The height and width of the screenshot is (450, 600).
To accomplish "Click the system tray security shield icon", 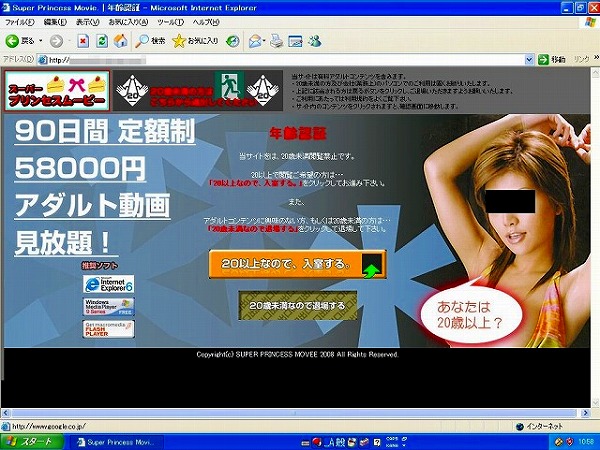I will point(570,442).
